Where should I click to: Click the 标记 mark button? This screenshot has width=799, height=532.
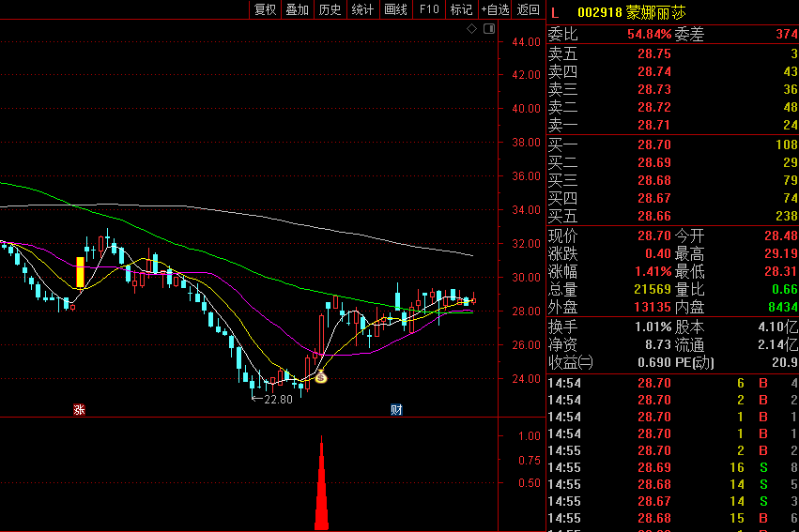click(462, 9)
